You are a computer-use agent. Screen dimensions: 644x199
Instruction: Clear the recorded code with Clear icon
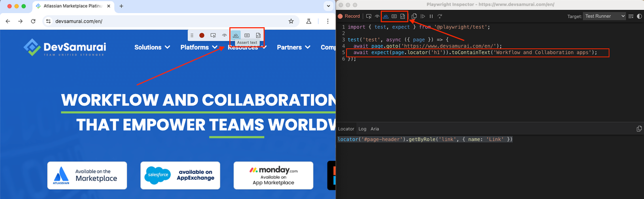point(631,16)
